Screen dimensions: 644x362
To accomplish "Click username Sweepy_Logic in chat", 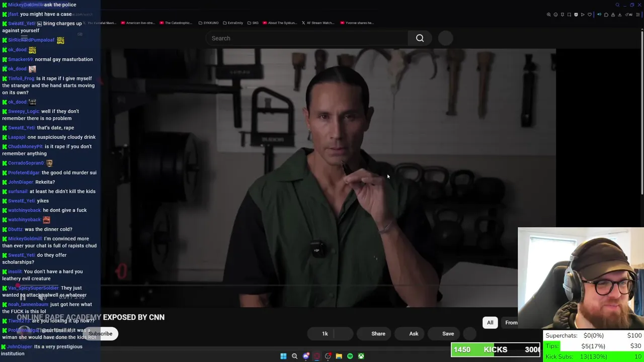I will tap(24, 111).
